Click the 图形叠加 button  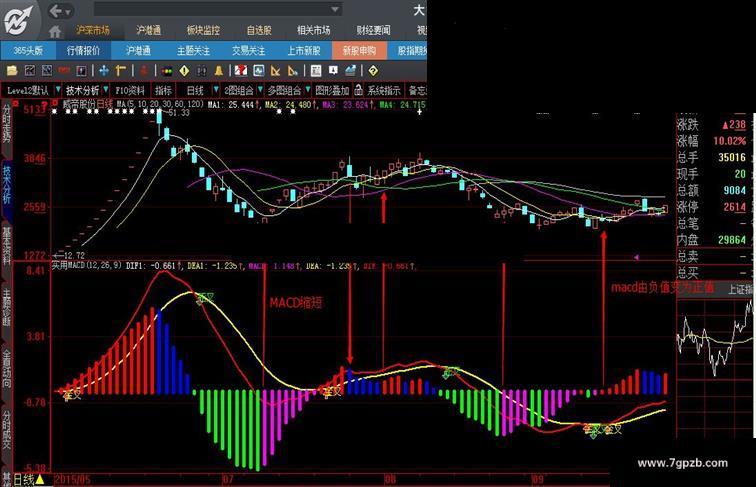332,90
